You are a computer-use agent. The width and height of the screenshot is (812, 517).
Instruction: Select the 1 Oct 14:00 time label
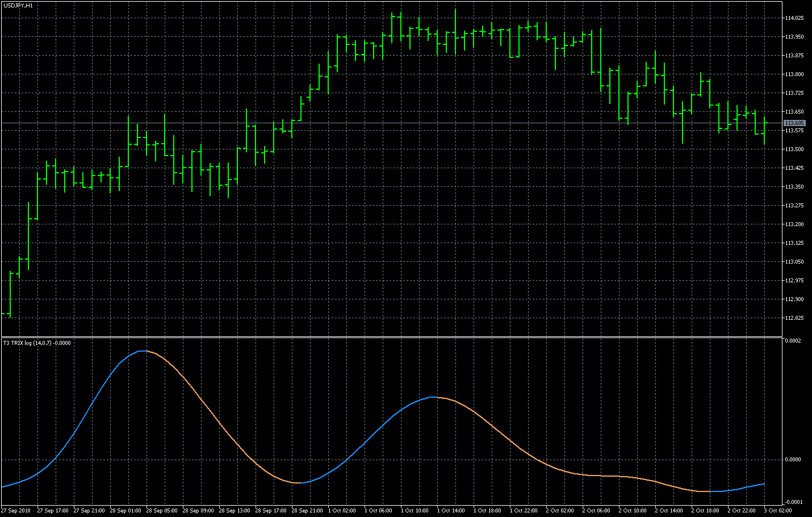(451, 511)
